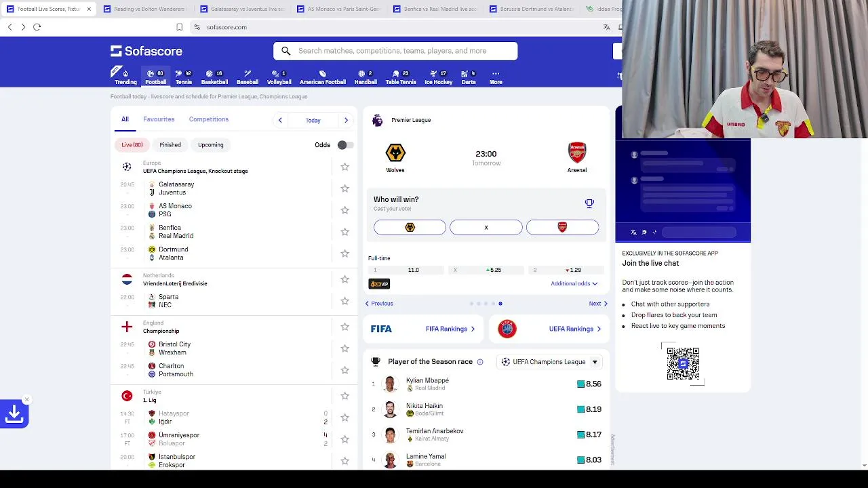This screenshot has height=488, width=868.
Task: Star the AS Monaco vs PSG match
Action: [344, 210]
